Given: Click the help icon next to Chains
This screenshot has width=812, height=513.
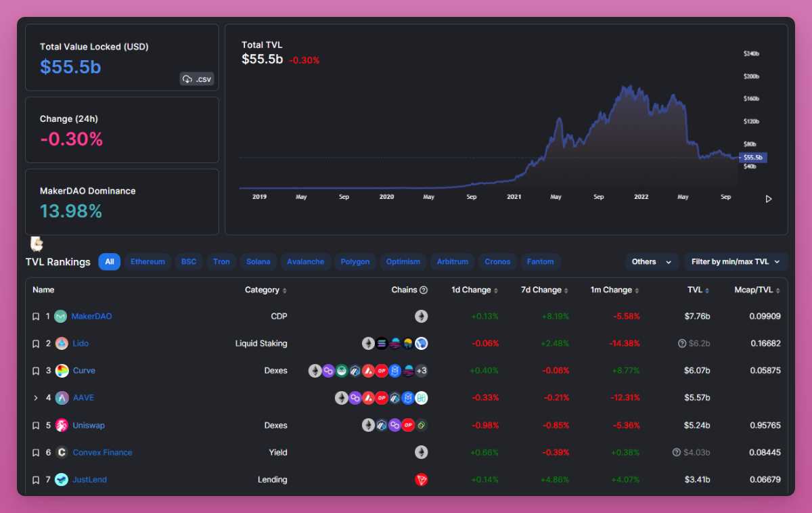Looking at the screenshot, I should pos(424,290).
